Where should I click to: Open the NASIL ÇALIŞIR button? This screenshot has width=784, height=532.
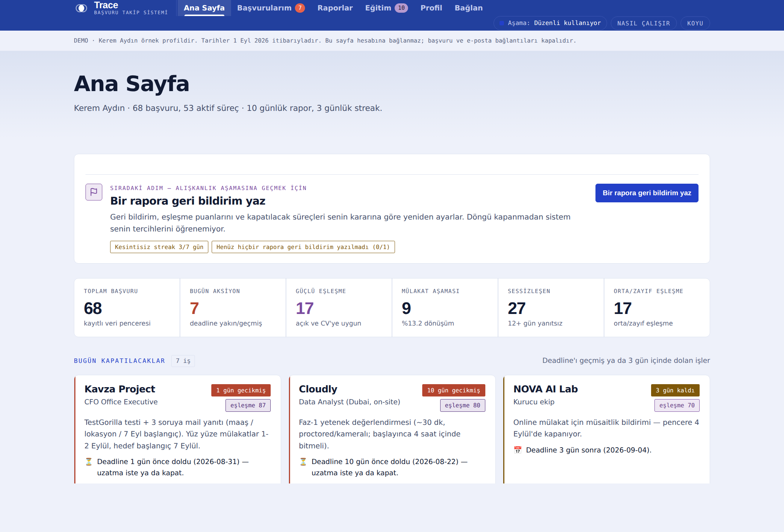click(x=644, y=23)
